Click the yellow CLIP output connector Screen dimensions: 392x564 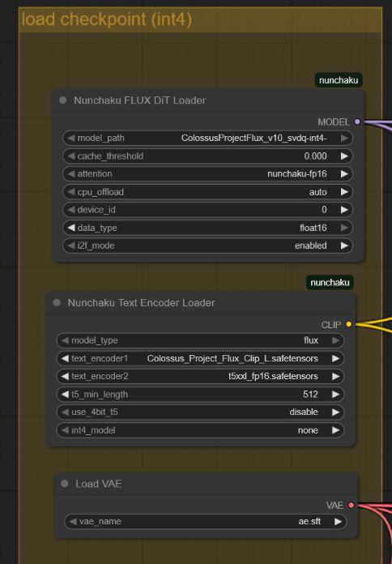348,324
